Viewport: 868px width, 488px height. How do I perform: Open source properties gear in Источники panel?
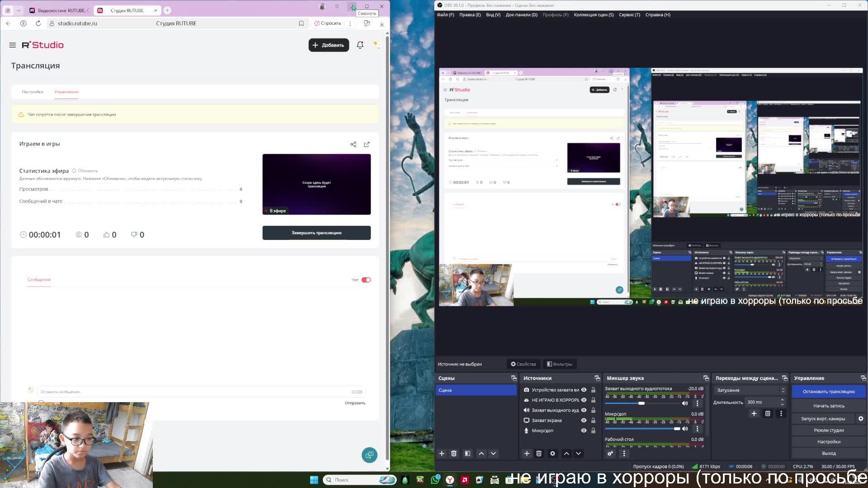coord(552,454)
